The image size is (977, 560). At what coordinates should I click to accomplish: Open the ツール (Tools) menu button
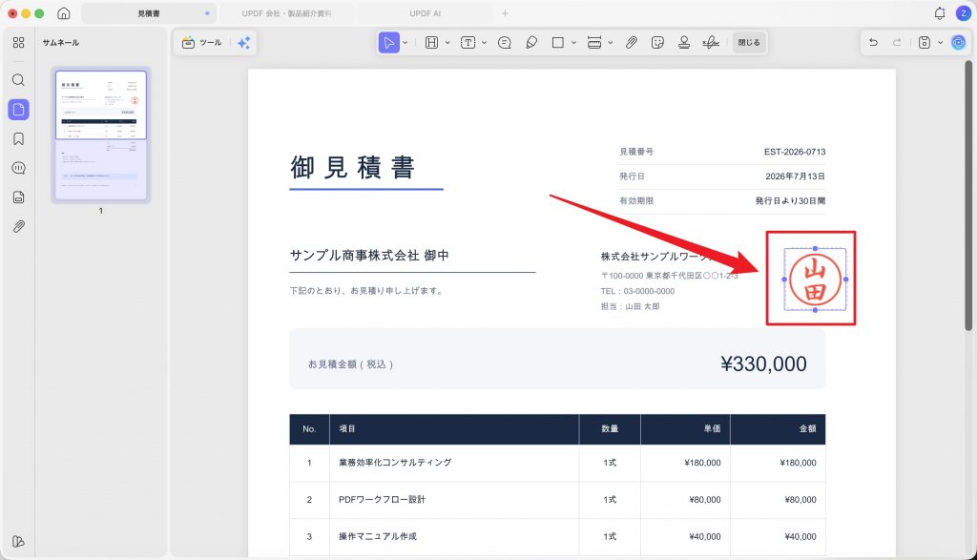(202, 42)
